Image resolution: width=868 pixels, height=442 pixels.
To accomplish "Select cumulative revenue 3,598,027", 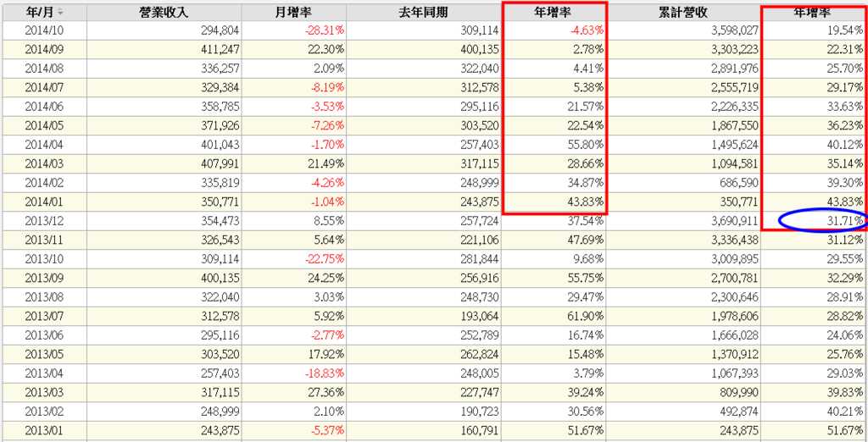I will (735, 30).
